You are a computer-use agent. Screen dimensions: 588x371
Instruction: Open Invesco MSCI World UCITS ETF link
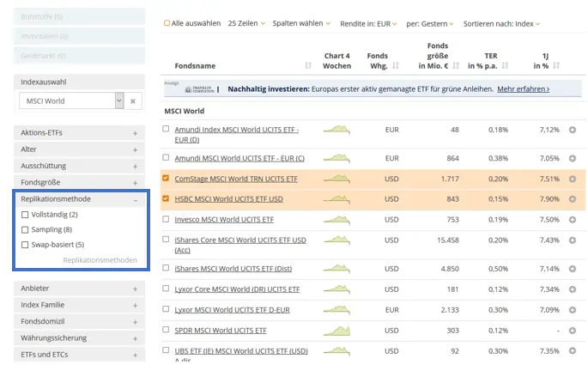click(x=224, y=220)
